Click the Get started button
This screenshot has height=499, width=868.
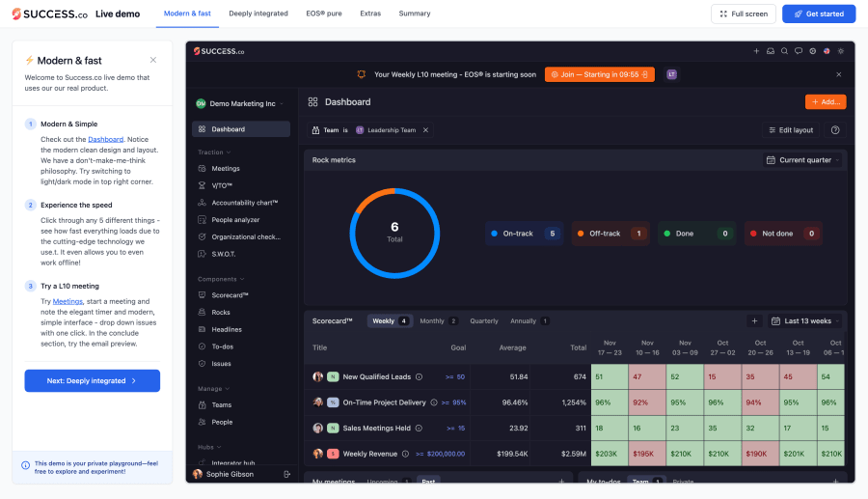[819, 14]
